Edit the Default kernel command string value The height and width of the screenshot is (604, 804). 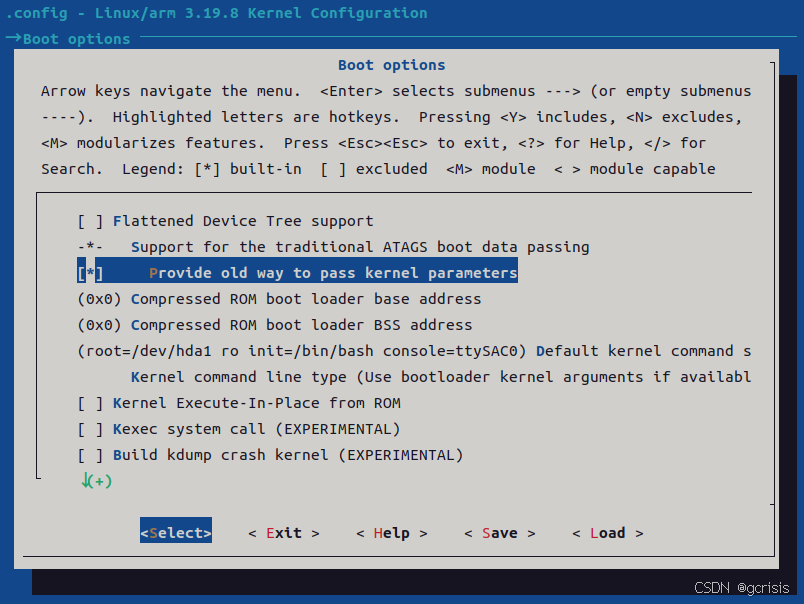414,351
